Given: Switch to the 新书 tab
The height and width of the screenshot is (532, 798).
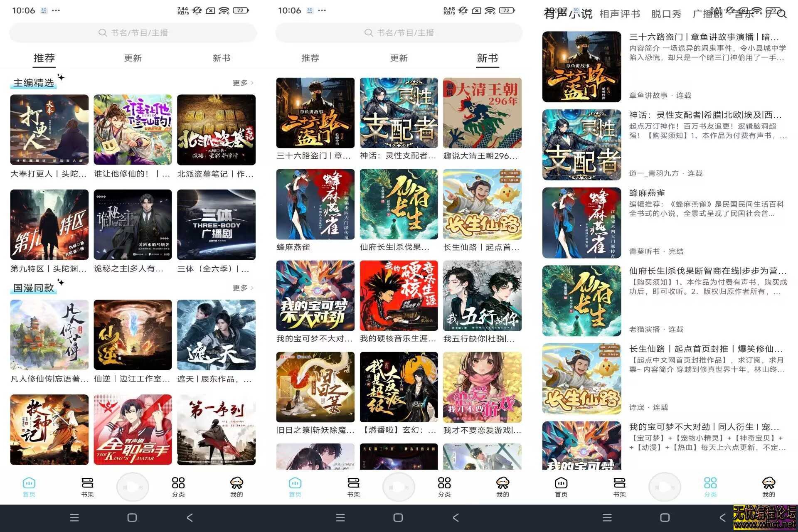Looking at the screenshot, I should [x=221, y=58].
